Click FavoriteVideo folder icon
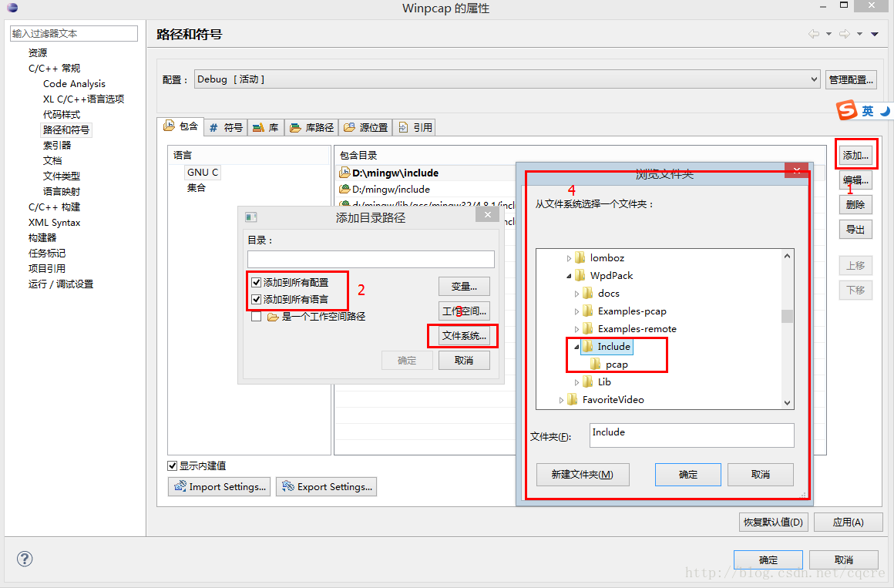 click(x=573, y=399)
